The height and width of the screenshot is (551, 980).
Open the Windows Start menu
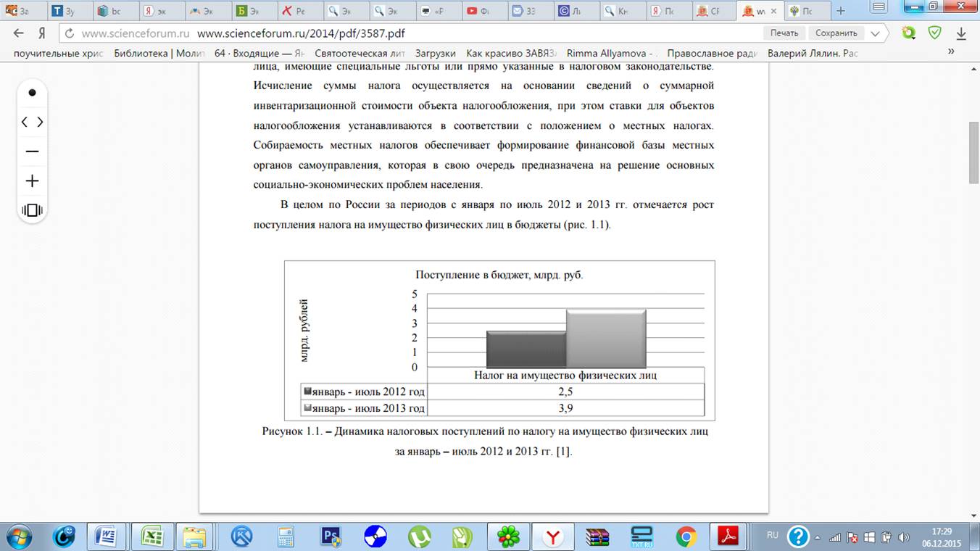click(20, 536)
